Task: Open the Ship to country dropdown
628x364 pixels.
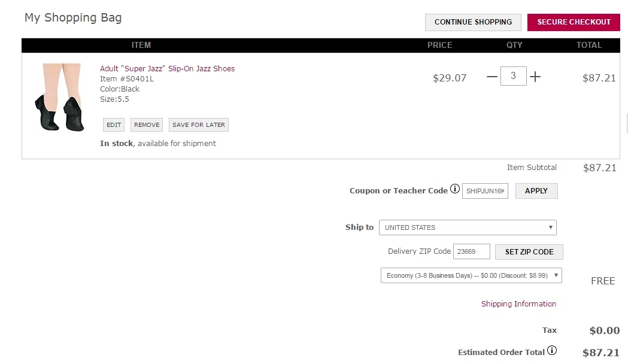Action: (x=468, y=227)
